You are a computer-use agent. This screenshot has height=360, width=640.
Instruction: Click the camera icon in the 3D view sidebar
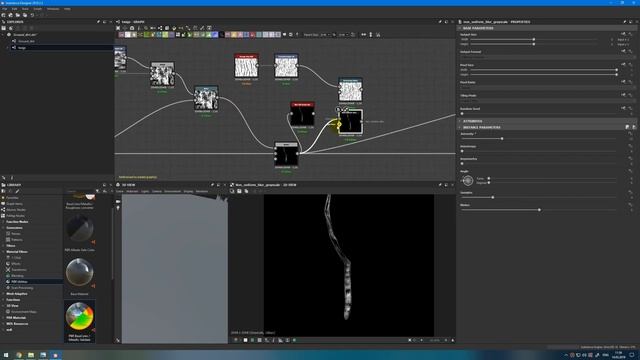(118, 201)
